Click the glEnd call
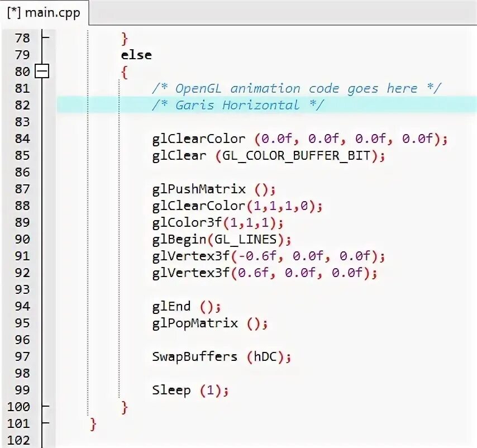The image size is (477, 448). [x=187, y=306]
